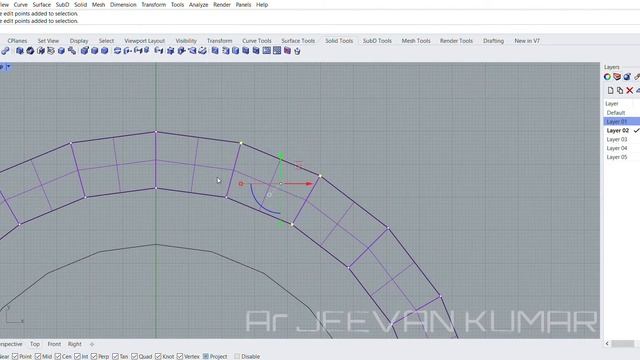Switch to the Select toolbar tab
The width and height of the screenshot is (640, 360).
[x=106, y=41]
